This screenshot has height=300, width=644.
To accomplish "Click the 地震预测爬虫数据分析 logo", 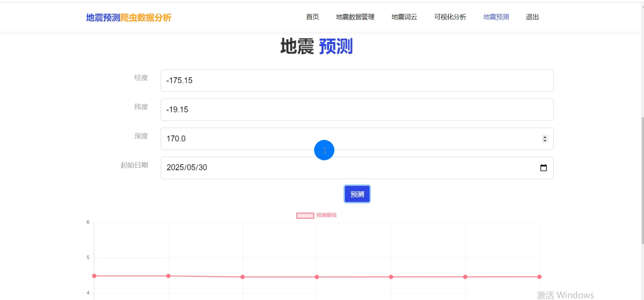I will point(129,17).
